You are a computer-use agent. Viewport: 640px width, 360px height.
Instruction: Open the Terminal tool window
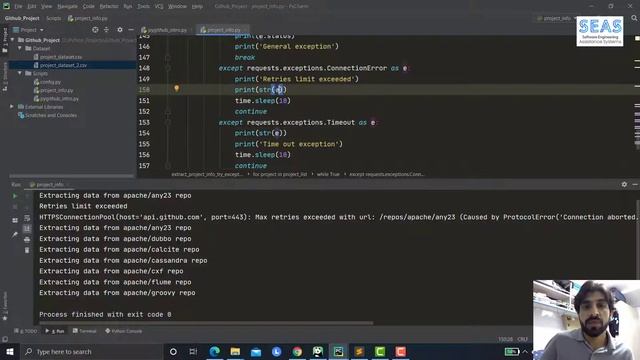[84, 331]
